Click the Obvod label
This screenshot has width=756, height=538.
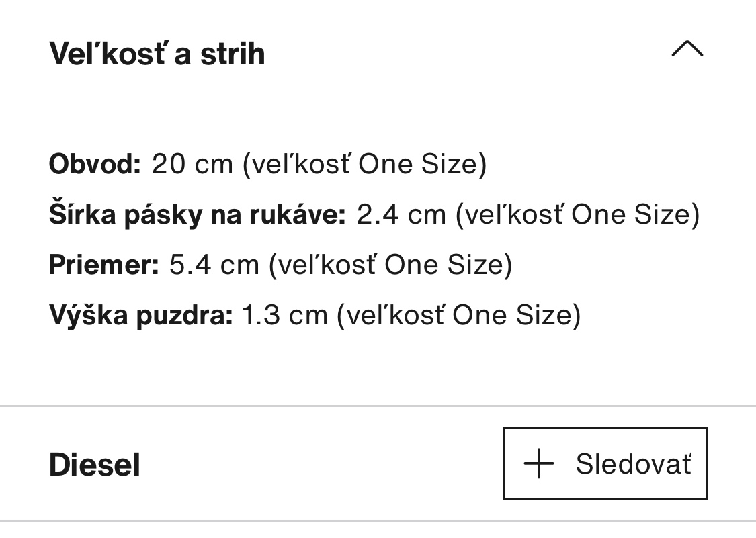[x=95, y=164]
